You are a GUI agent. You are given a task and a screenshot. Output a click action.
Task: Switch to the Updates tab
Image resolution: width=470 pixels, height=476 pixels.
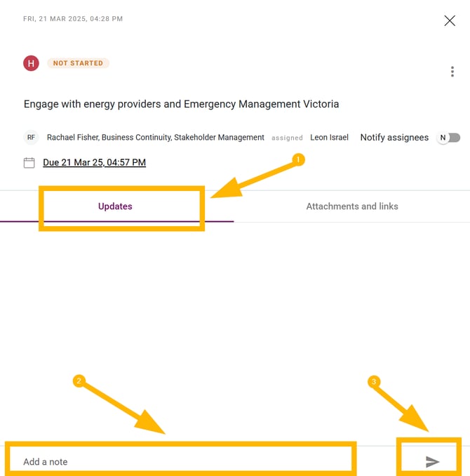(115, 206)
